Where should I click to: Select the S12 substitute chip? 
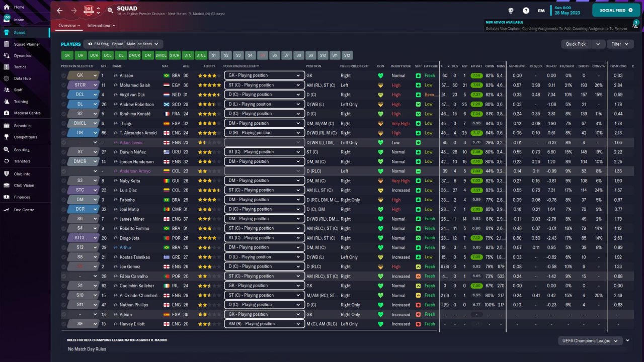click(x=347, y=55)
